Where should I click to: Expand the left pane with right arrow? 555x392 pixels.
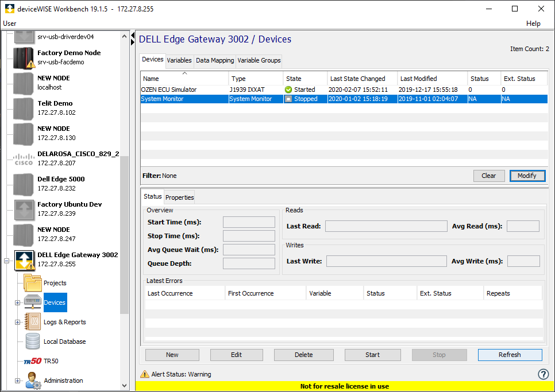(x=133, y=42)
